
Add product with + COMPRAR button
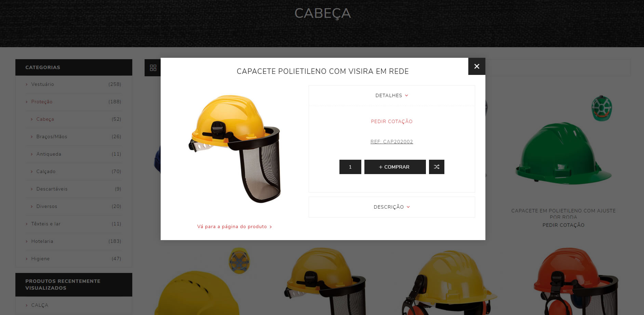click(395, 167)
